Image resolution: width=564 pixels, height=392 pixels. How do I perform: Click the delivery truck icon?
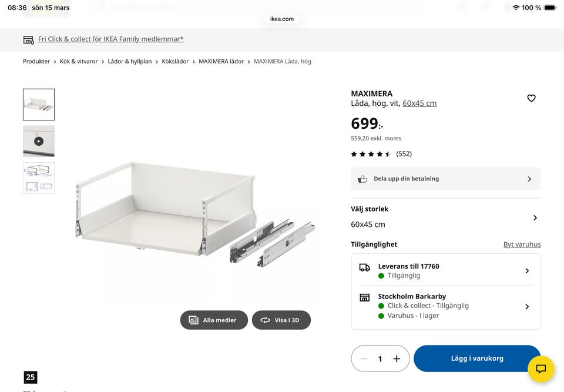point(365,267)
